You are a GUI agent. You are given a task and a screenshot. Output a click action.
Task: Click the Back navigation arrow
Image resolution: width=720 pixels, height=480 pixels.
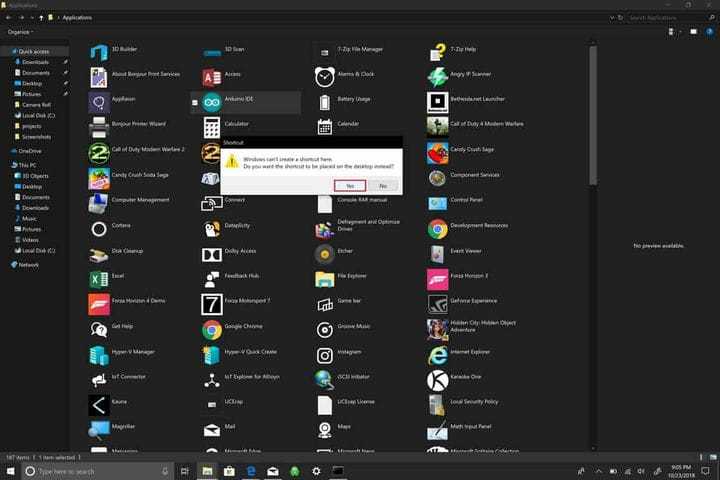(9, 17)
